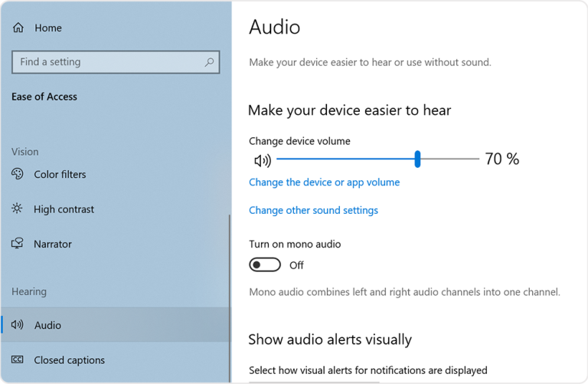The height and width of the screenshot is (384, 588).
Task: Click the Off label beside mono toggle
Action: tap(296, 265)
